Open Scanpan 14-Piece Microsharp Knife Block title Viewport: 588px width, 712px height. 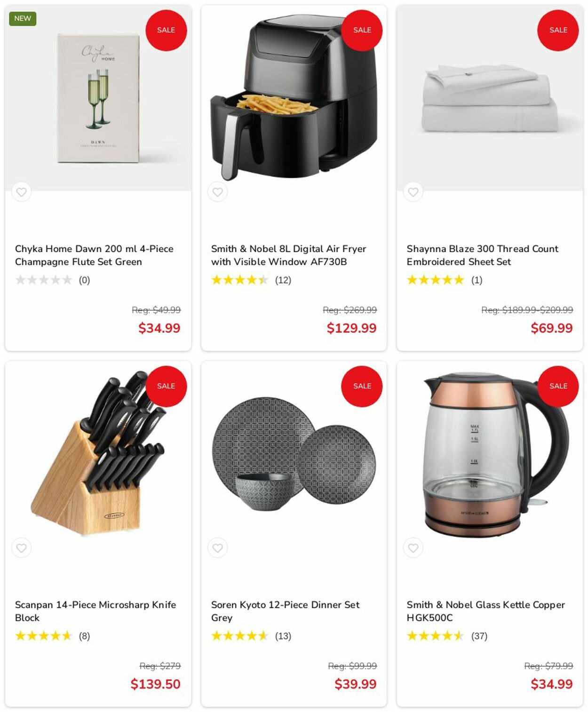[x=95, y=611]
